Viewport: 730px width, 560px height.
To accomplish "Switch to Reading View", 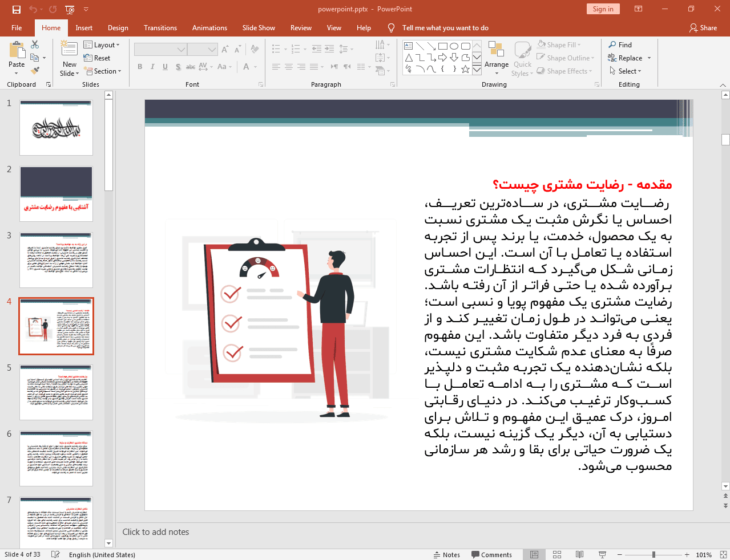I will (579, 554).
